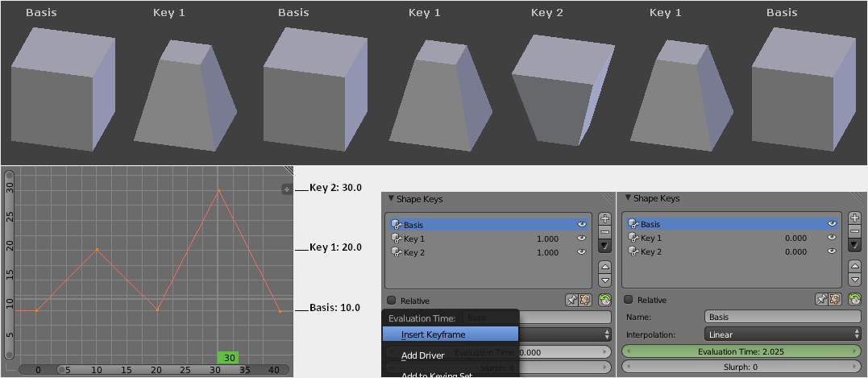Select Key 2 row in right panel
This screenshot has width=868, height=378.
[x=733, y=251]
